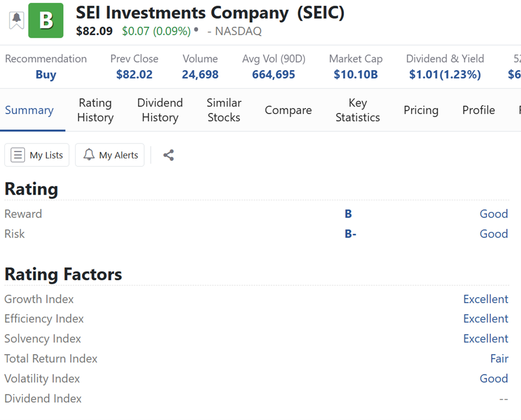
Task: Switch to the Pricing tab
Action: point(421,110)
